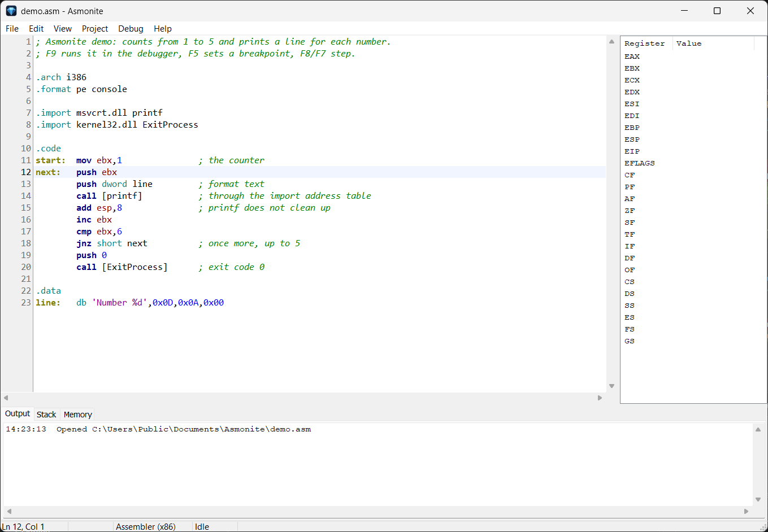This screenshot has height=532, width=768.
Task: Click the 'Assembler (x86)' status bar entry
Action: coord(146,526)
